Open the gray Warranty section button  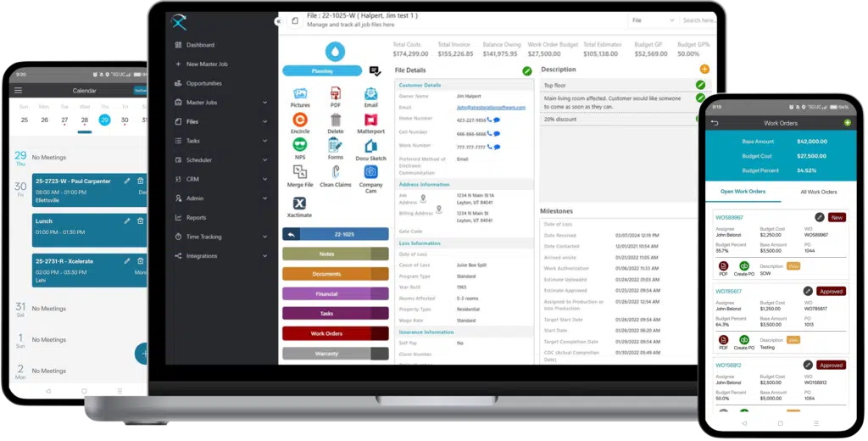pos(336,354)
